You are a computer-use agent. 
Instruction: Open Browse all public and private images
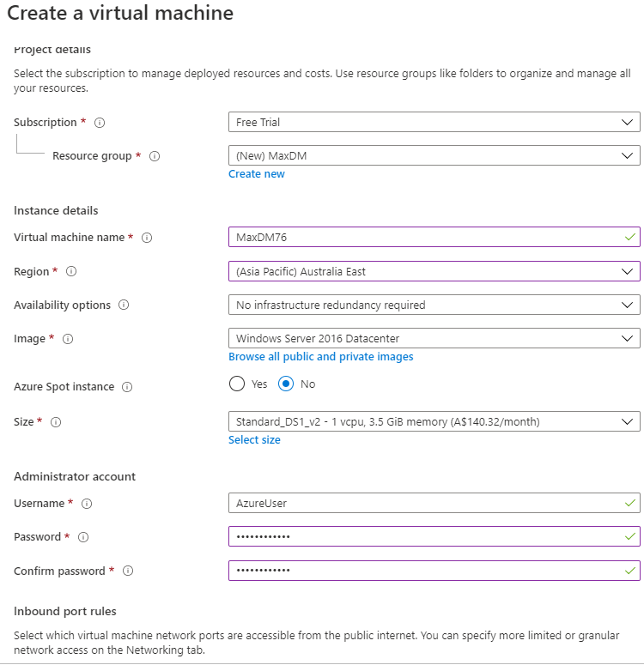pos(320,357)
